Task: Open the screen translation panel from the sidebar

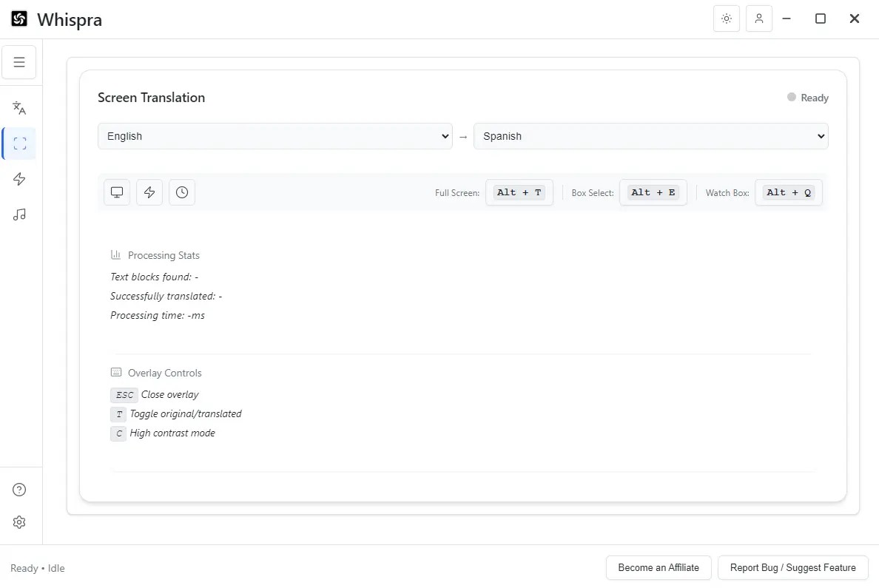Action: click(19, 143)
